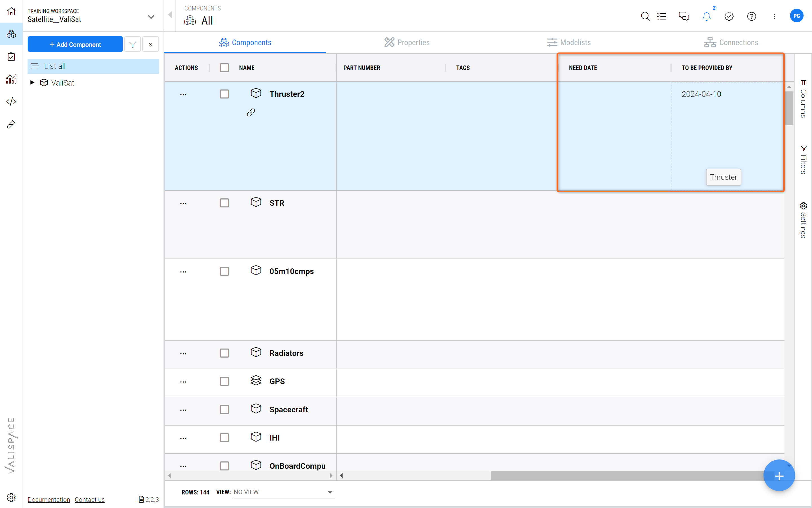Viewport: 812px width, 508px height.
Task: Expand the ValiSat tree node
Action: pyautogui.click(x=32, y=82)
